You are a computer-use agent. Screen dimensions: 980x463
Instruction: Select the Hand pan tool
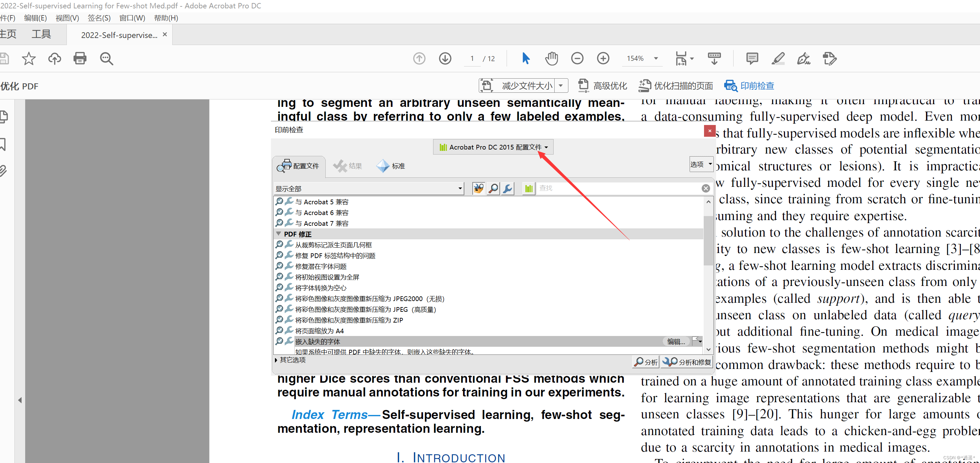click(x=551, y=58)
